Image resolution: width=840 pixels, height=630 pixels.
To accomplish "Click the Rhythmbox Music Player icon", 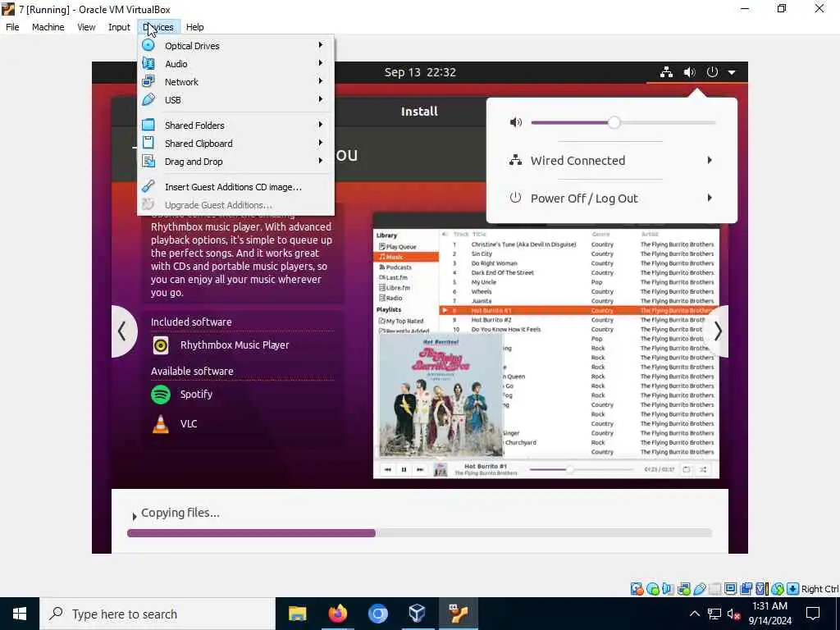I will 160,345.
